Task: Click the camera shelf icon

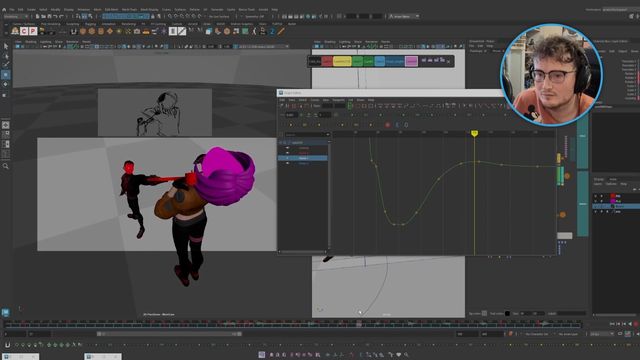Action: (x=137, y=31)
